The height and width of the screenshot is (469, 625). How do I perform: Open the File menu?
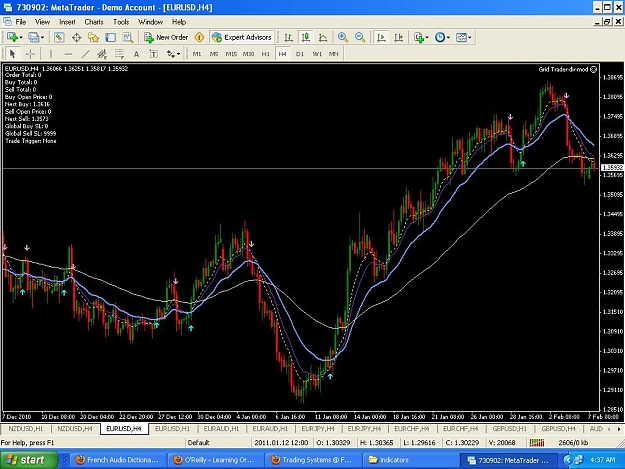21,22
